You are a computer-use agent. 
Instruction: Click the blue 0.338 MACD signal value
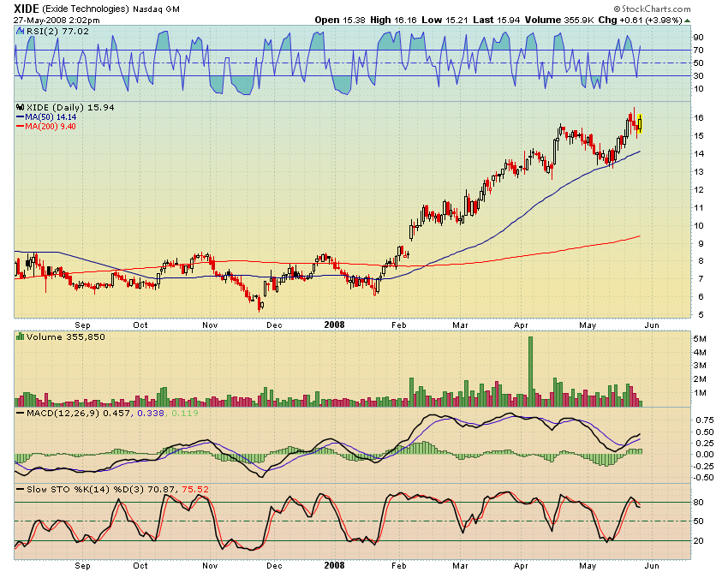coord(151,413)
